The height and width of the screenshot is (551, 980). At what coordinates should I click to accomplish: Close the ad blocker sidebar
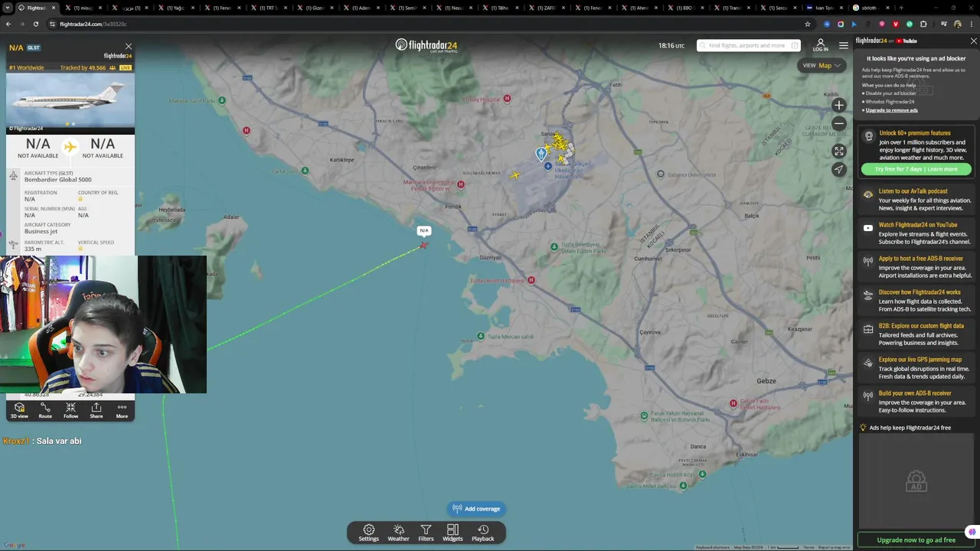[973, 41]
